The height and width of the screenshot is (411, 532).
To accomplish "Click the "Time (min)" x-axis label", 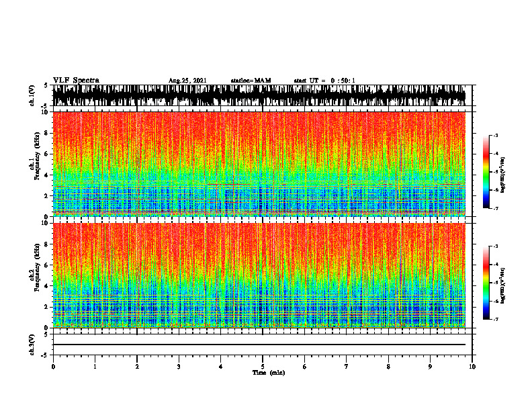I will click(x=269, y=373).
